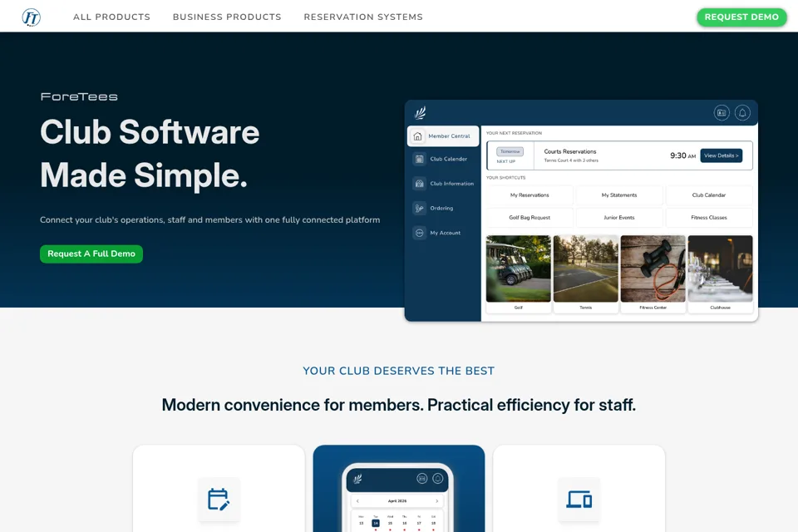Click the calendar edit icon card

pyautogui.click(x=219, y=499)
